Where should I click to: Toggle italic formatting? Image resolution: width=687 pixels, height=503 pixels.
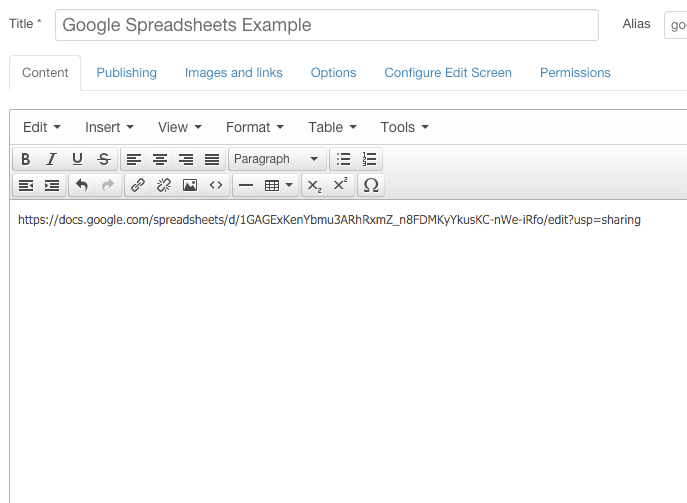(51, 159)
